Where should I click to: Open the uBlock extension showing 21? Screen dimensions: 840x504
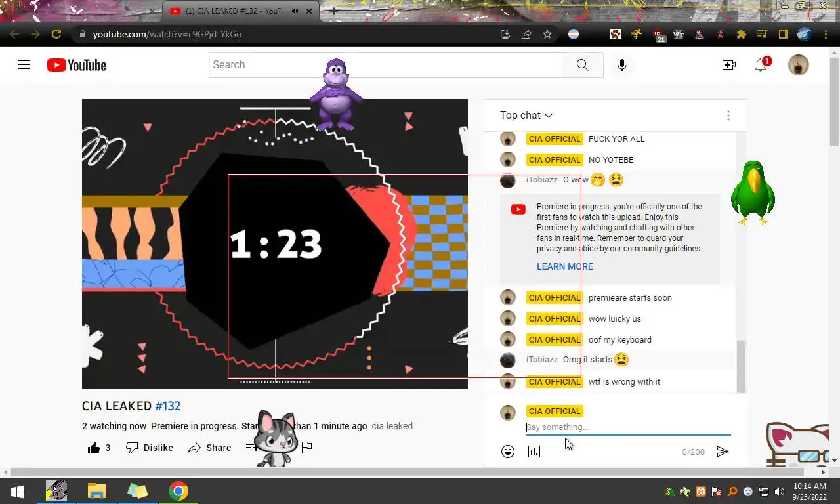click(x=658, y=35)
